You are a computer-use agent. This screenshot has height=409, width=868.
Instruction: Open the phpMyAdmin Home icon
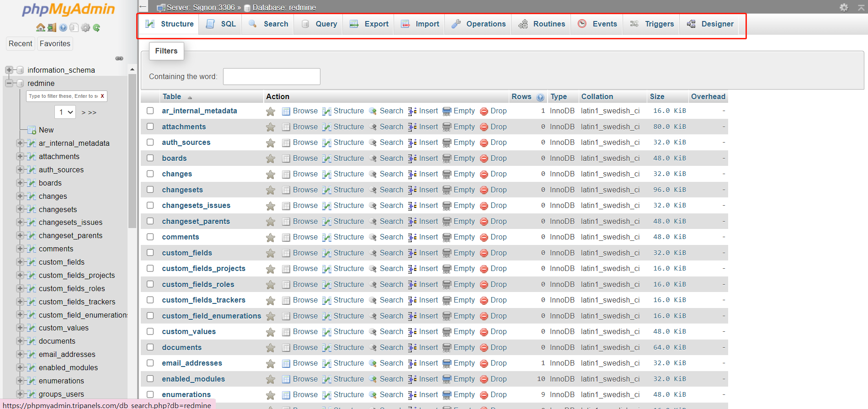click(x=41, y=27)
